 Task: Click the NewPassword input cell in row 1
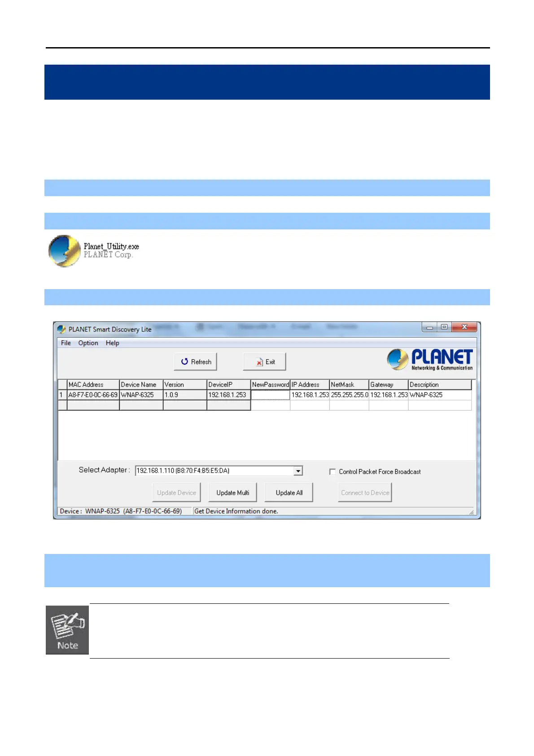click(271, 395)
